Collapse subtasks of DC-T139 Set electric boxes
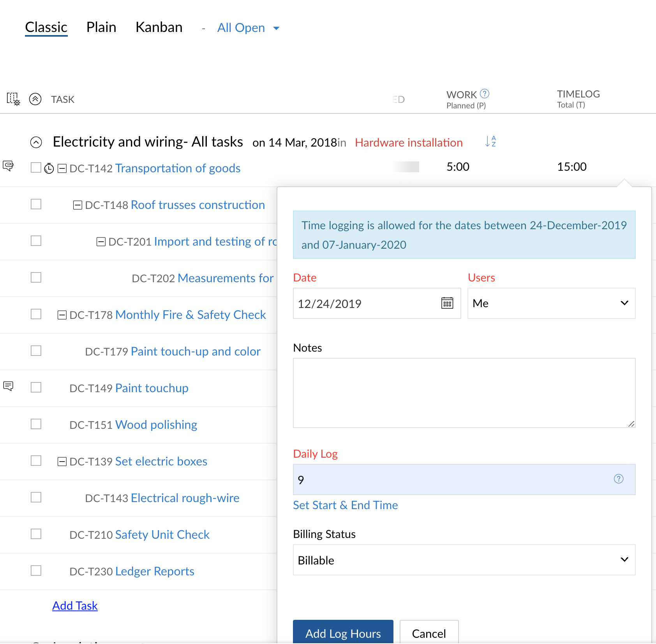Screen dimensions: 656x644 (62, 462)
